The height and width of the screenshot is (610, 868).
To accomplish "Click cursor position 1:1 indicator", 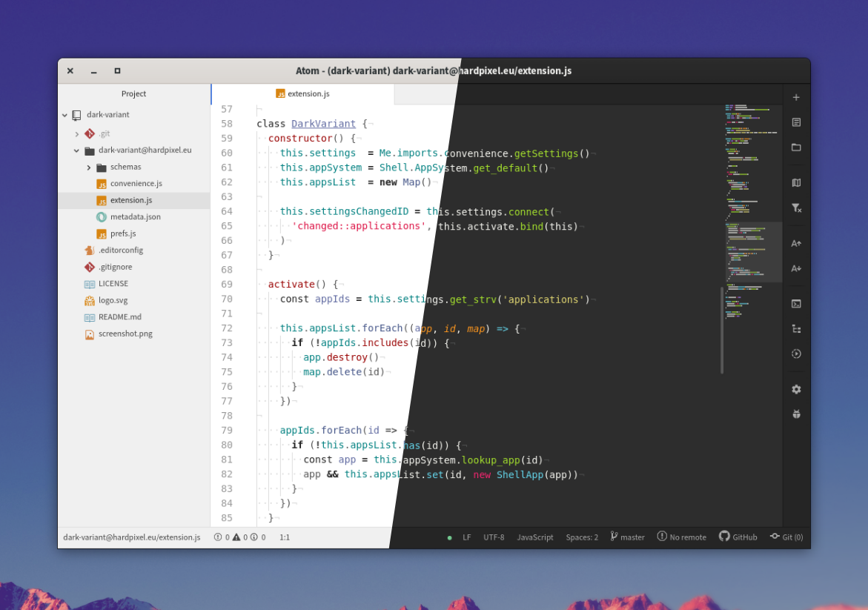I will click(x=285, y=537).
